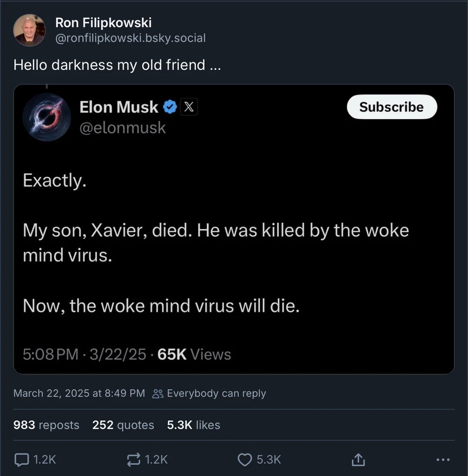The width and height of the screenshot is (468, 476).
Task: Click the @ronfilipkowski.bsky.social handle
Action: pos(130,38)
